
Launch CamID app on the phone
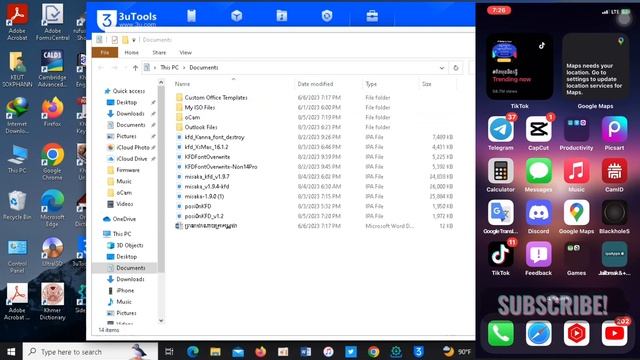(614, 171)
